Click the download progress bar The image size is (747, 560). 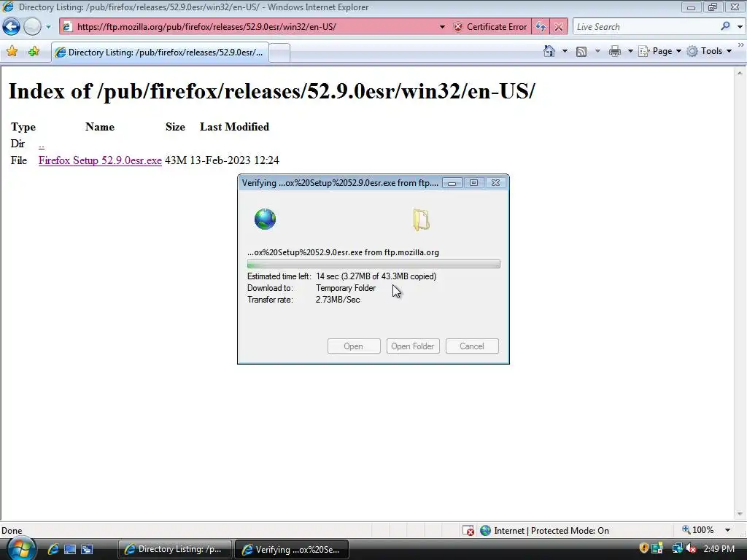[373, 264]
